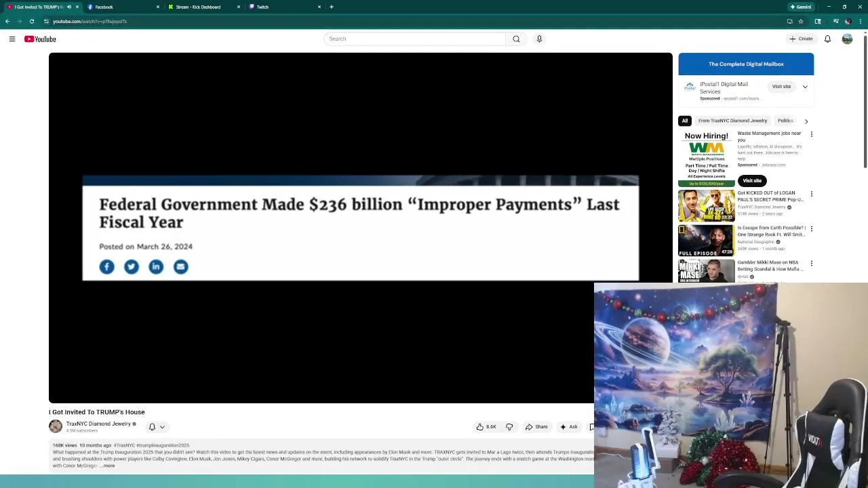Viewport: 868px width, 488px height.
Task: Like the video (8.6K thumbs up)
Action: point(486,427)
